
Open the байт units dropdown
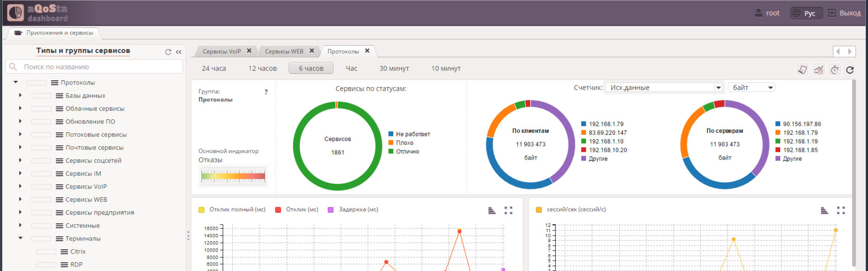tap(752, 88)
